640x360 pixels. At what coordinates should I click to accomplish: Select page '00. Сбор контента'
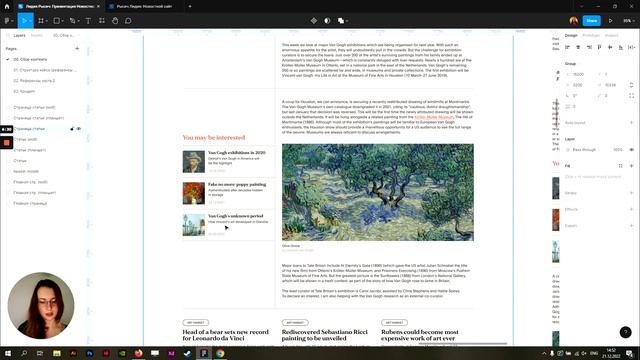tap(30, 60)
